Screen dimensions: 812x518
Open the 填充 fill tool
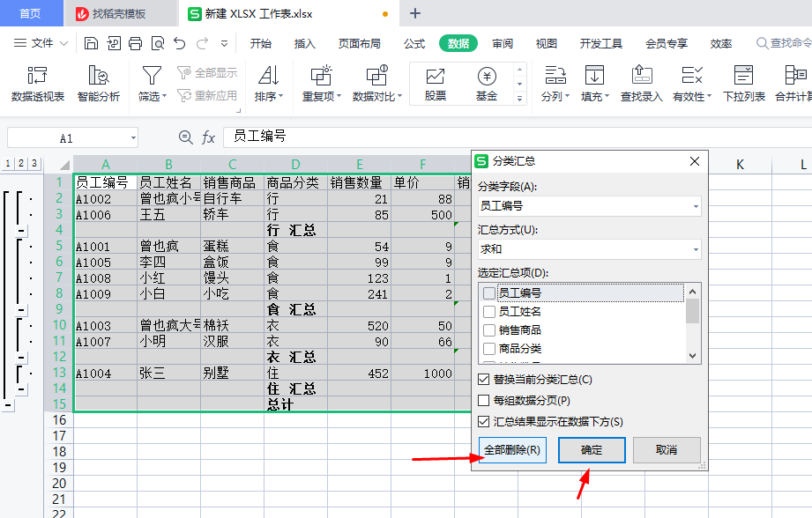pos(594,83)
